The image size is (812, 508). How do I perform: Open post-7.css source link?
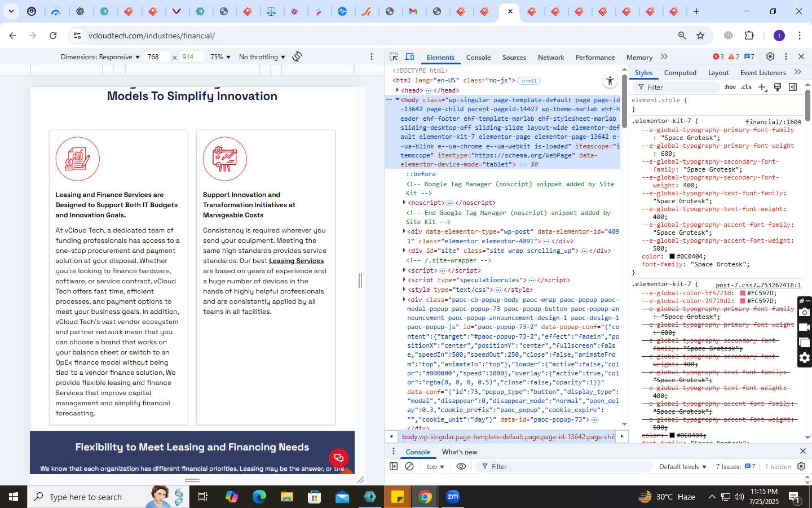(x=758, y=285)
